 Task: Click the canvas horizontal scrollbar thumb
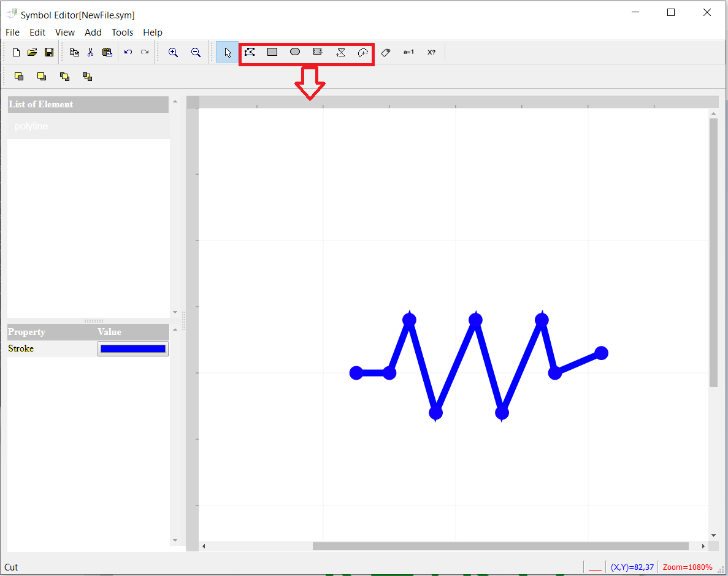[x=500, y=547]
